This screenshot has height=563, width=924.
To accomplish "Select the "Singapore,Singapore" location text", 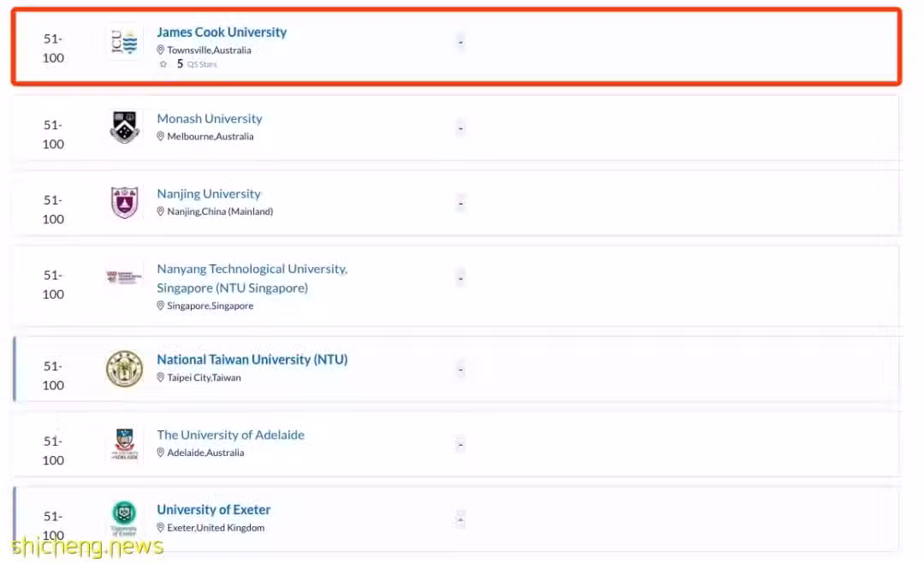I will 210,305.
